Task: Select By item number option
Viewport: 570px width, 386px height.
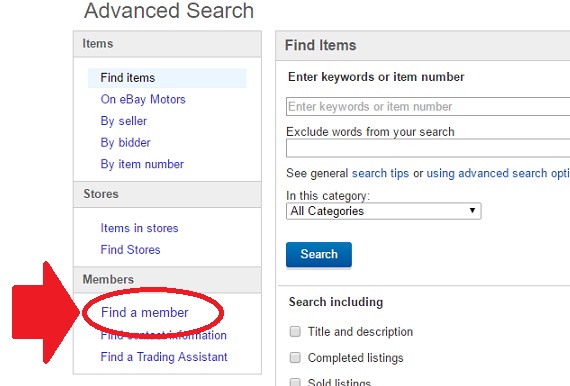Action: tap(142, 164)
